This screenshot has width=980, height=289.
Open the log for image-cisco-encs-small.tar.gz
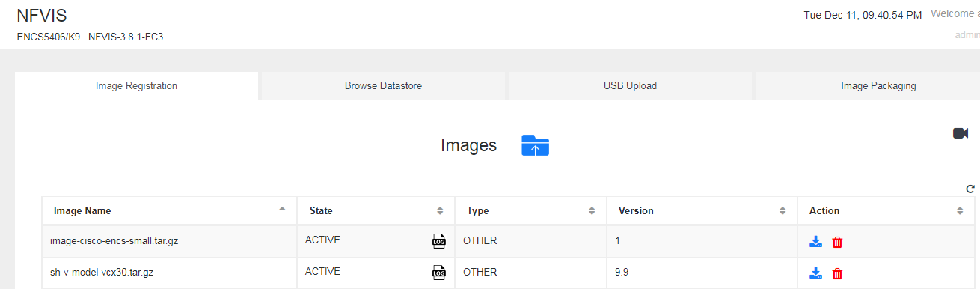pos(438,241)
